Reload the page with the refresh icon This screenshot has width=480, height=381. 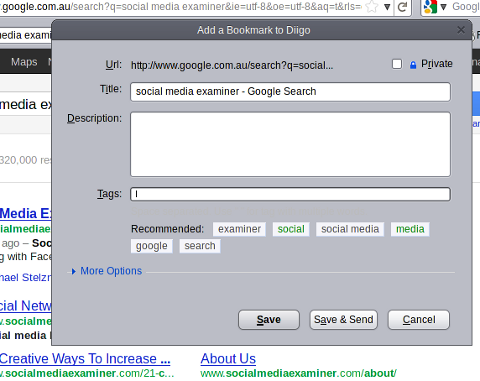pos(402,7)
